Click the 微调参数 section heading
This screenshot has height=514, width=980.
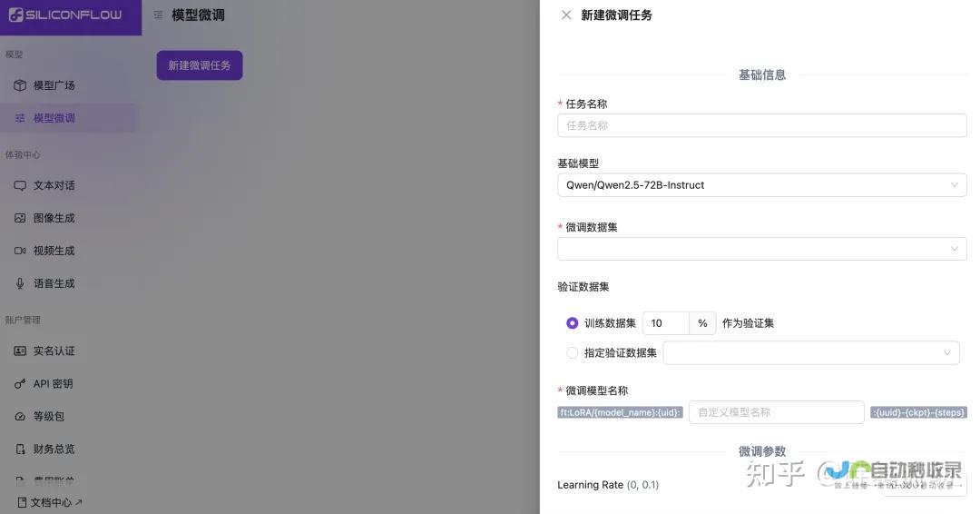[762, 451]
